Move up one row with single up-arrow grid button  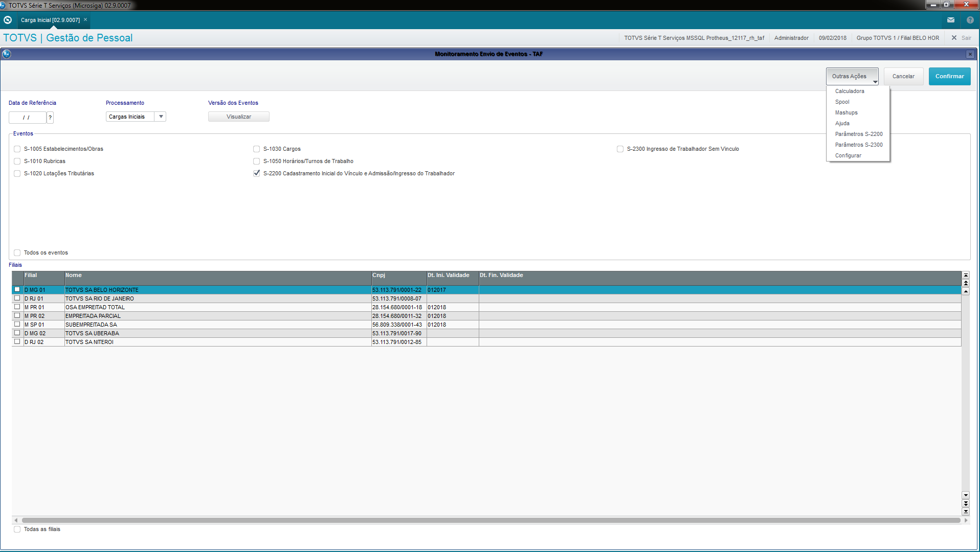[966, 291]
